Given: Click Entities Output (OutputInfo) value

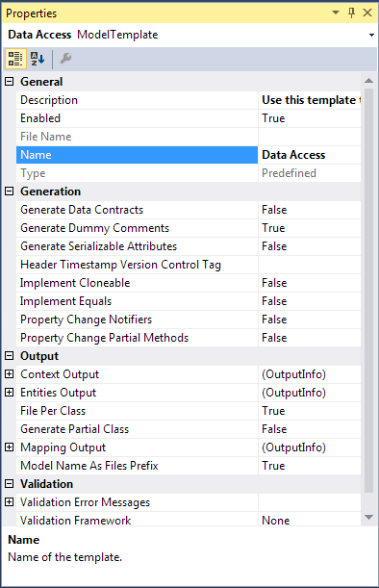Looking at the screenshot, I should pyautogui.click(x=310, y=393).
